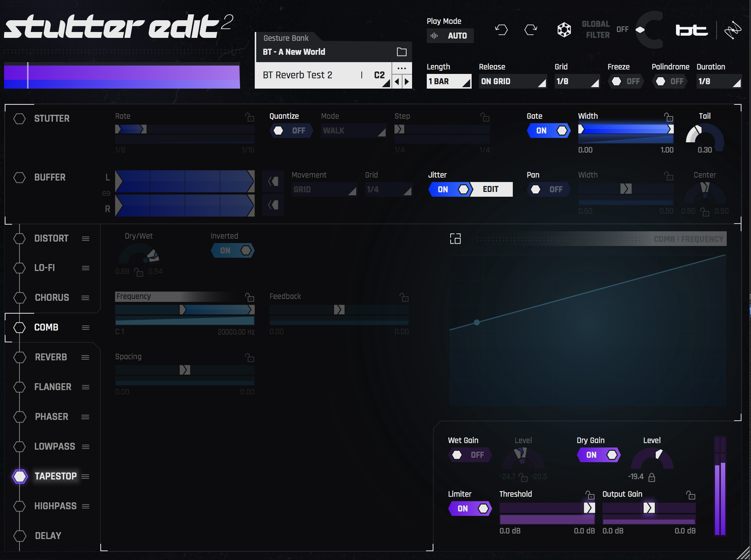The image size is (751, 560).
Task: Toggle the Freeze switch
Action: (x=626, y=81)
